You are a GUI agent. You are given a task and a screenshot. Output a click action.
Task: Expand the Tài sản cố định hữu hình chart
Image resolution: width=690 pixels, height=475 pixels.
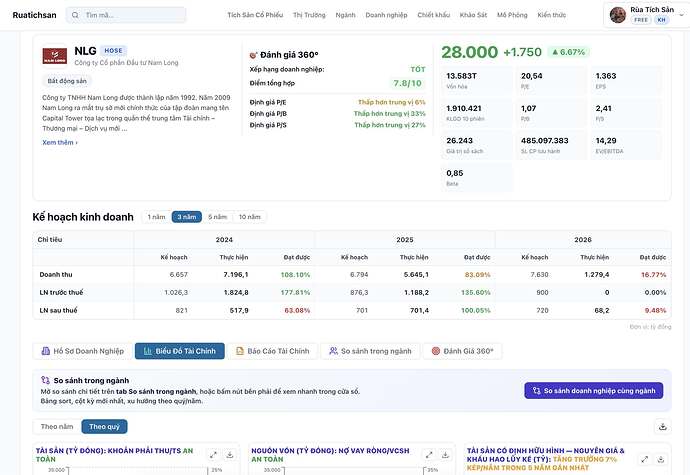point(645,459)
